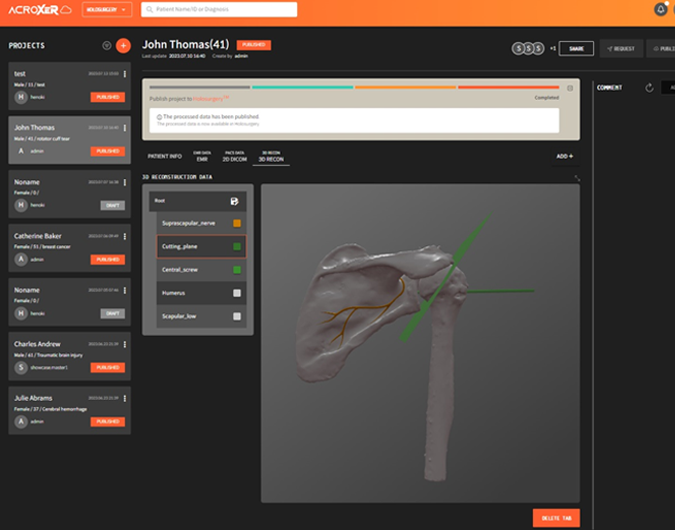Click the Delete Tab button
The height and width of the screenshot is (530, 675).
pyautogui.click(x=555, y=517)
